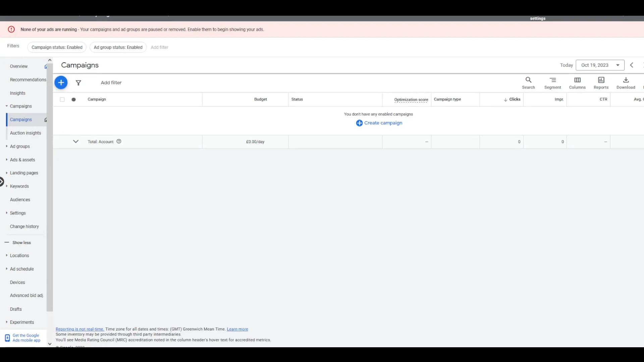
Task: Click help icon beside Total: Account
Action: [x=119, y=141]
